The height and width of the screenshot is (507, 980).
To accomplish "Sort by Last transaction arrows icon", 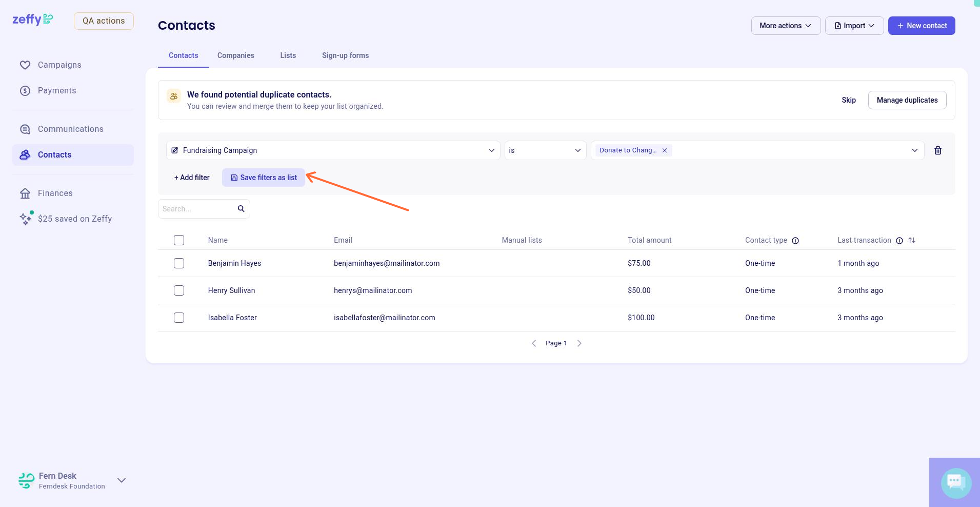I will pos(912,240).
